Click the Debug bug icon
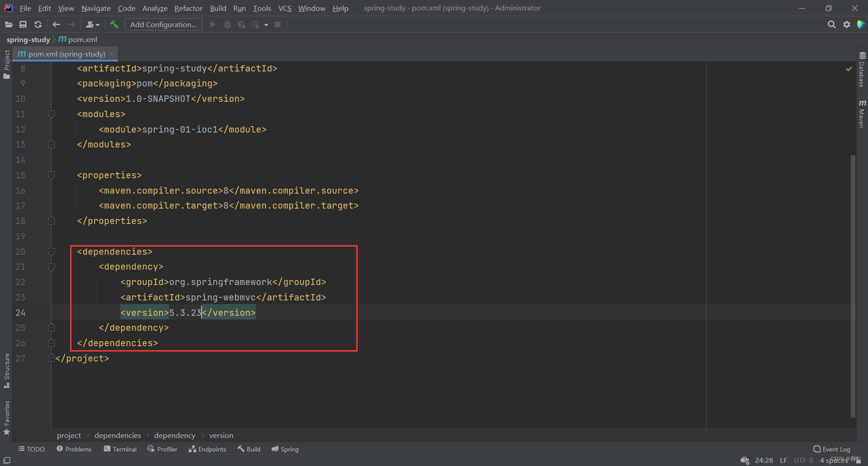This screenshot has height=466, width=868. click(x=227, y=24)
